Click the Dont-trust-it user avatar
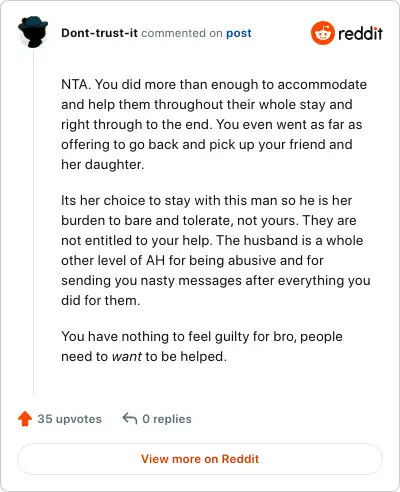 33,32
